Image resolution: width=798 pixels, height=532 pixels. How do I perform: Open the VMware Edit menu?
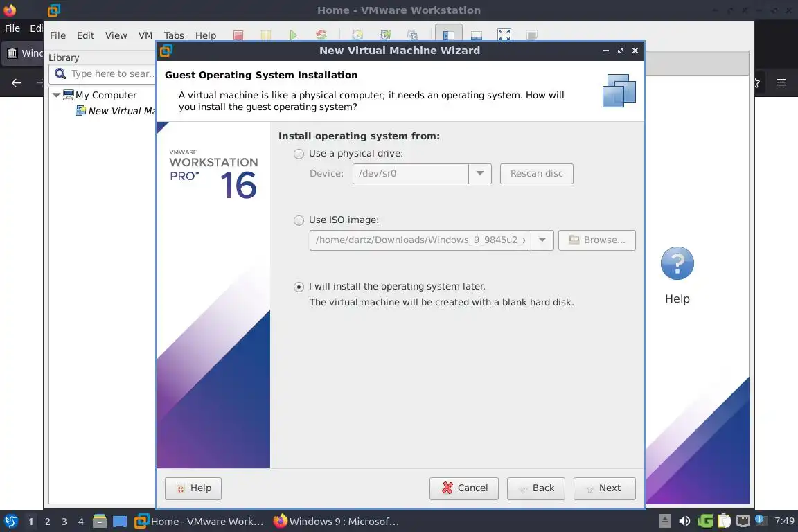(85, 35)
